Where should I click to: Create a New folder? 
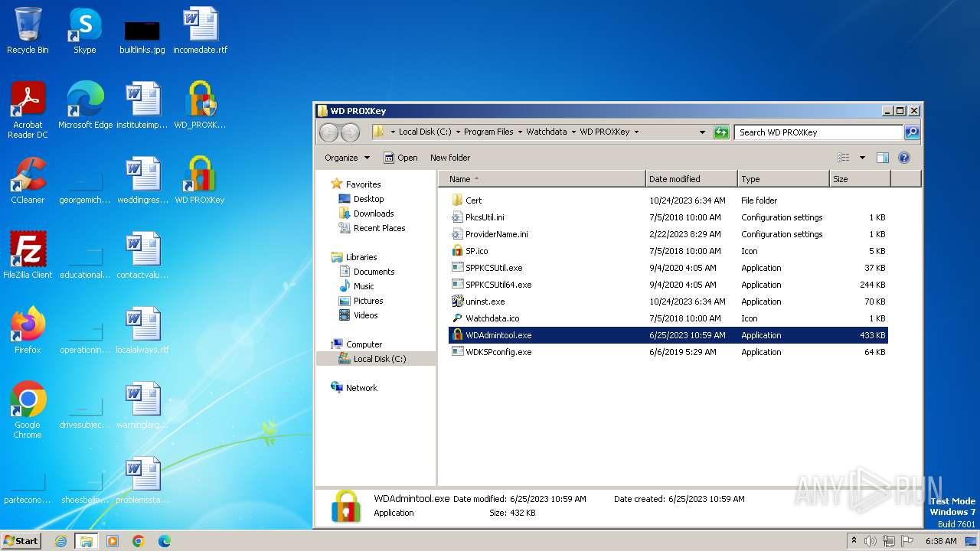[450, 158]
